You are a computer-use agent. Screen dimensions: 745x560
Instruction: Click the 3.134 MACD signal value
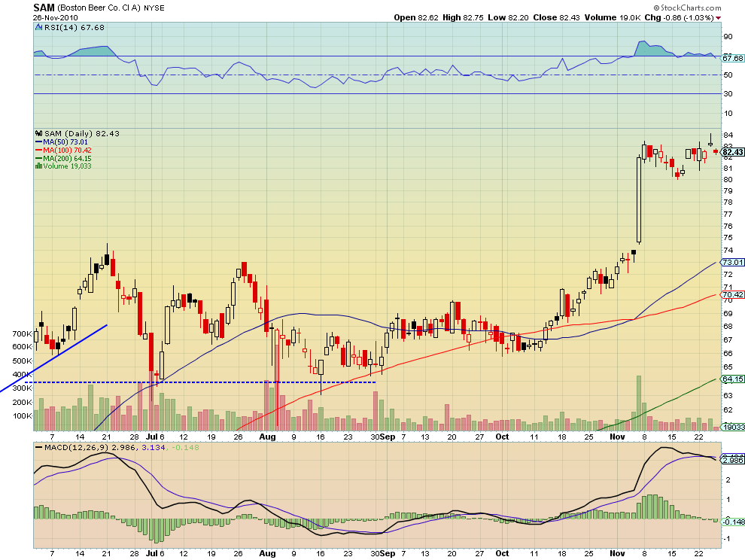point(153,447)
